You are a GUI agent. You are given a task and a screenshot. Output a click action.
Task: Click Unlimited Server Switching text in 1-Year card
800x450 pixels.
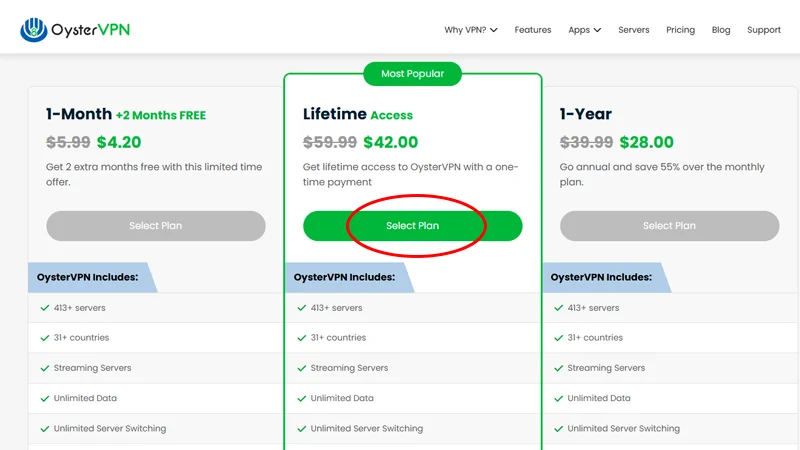point(623,429)
